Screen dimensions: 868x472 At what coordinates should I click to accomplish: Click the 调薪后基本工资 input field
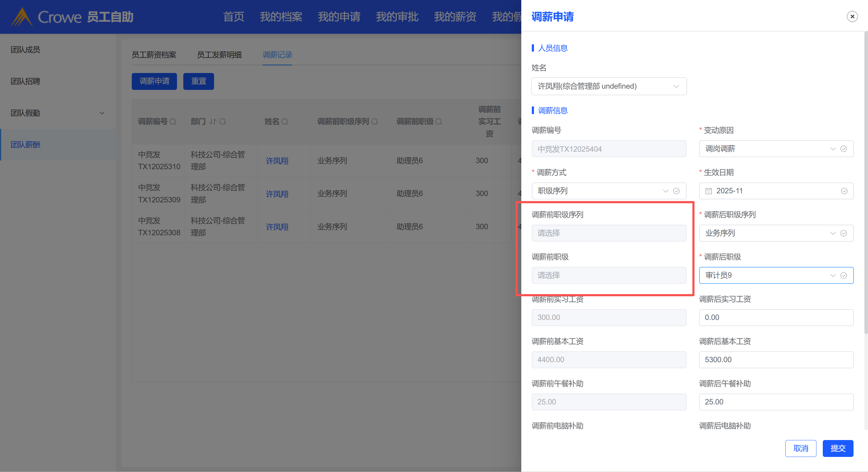(x=776, y=360)
